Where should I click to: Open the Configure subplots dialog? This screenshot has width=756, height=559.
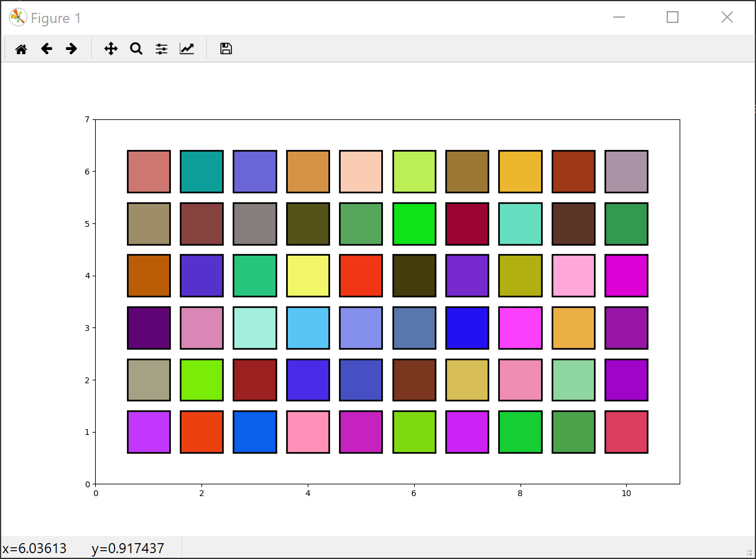pyautogui.click(x=162, y=49)
